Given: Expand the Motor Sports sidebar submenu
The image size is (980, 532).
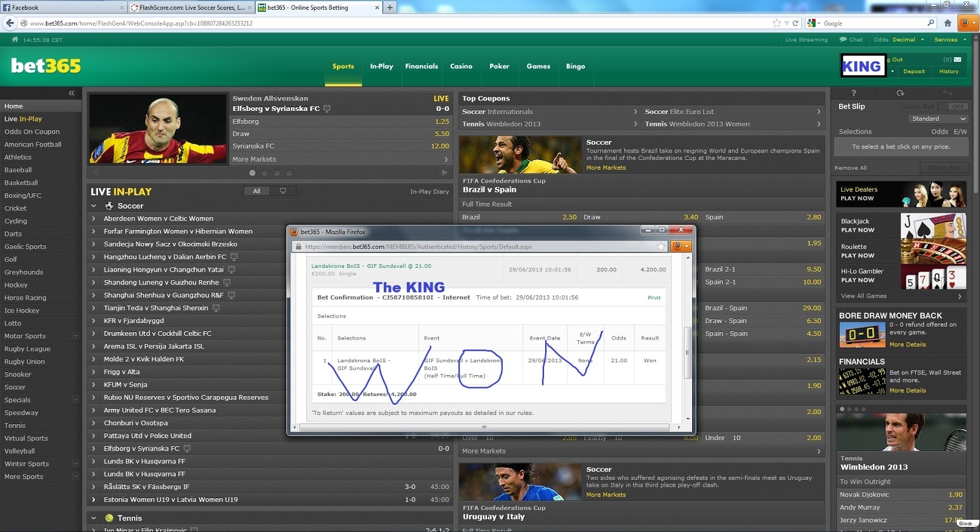Looking at the screenshot, I should pos(76,336).
